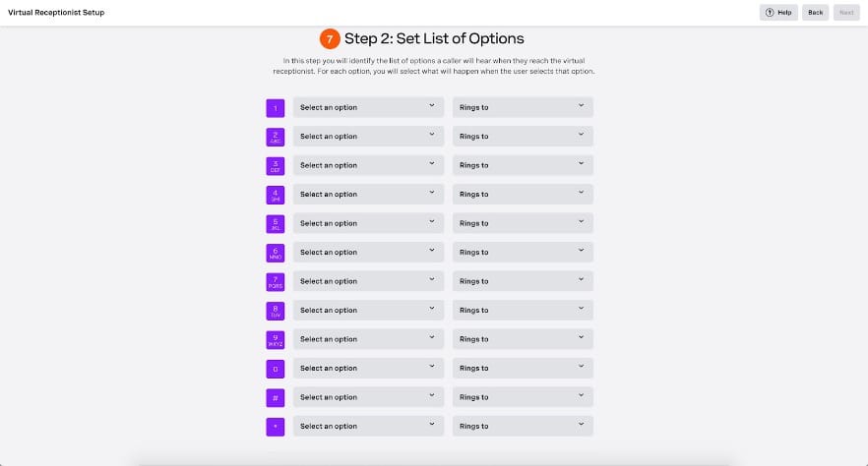Expand 'Select an option' dropdown for key 4
Screen dimensions: 868x466
(x=368, y=195)
